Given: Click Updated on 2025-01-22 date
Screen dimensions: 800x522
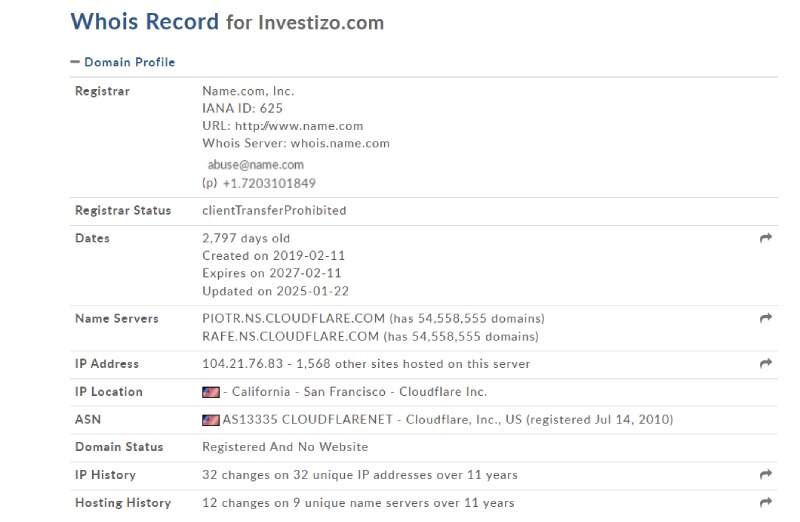Looking at the screenshot, I should [x=276, y=291].
